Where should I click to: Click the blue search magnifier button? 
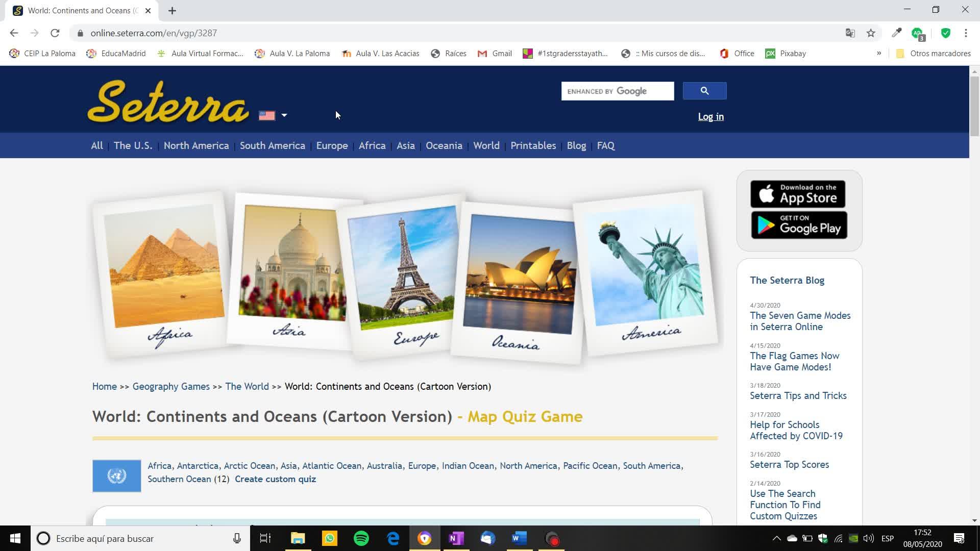click(704, 91)
